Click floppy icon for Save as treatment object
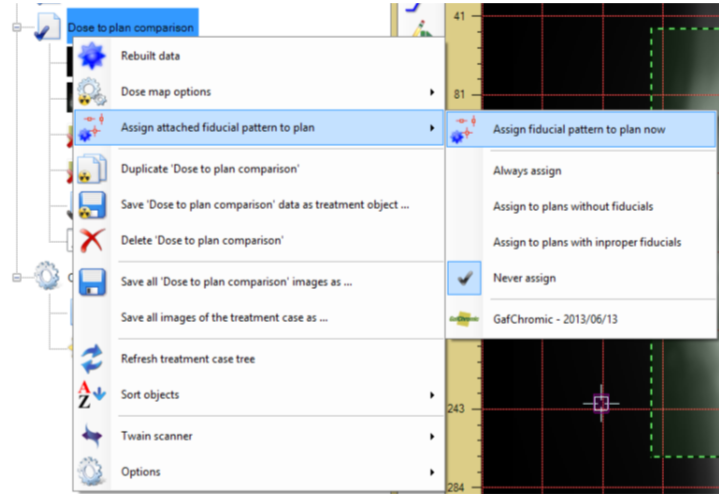Screen dimensions: 725x499 (92, 205)
